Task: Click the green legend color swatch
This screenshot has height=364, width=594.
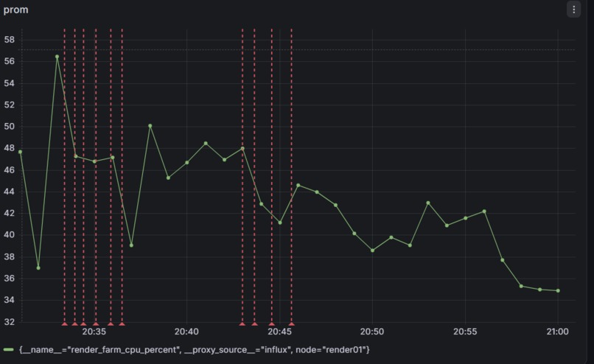Action: click(x=8, y=349)
